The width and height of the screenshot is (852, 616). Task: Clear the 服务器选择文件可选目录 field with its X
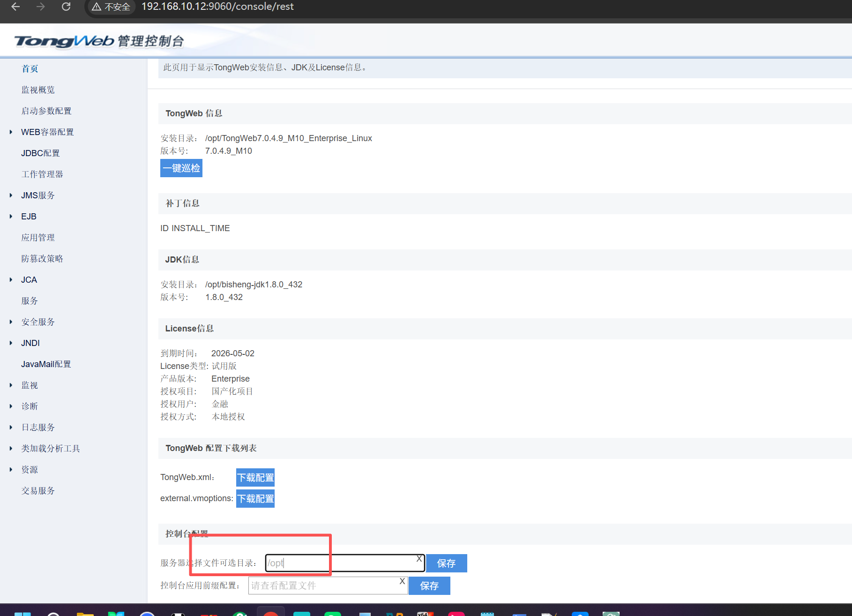coord(419,559)
